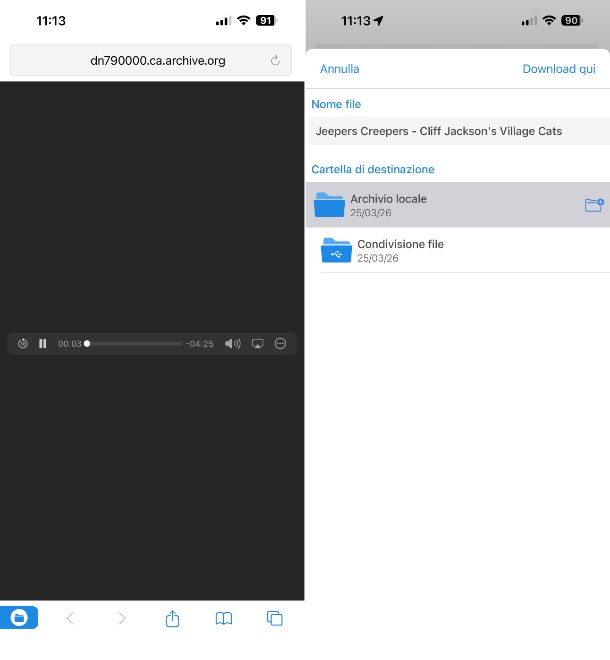Image resolution: width=610 pixels, height=660 pixels.
Task: Select the Condivisione file folder
Action: point(440,250)
